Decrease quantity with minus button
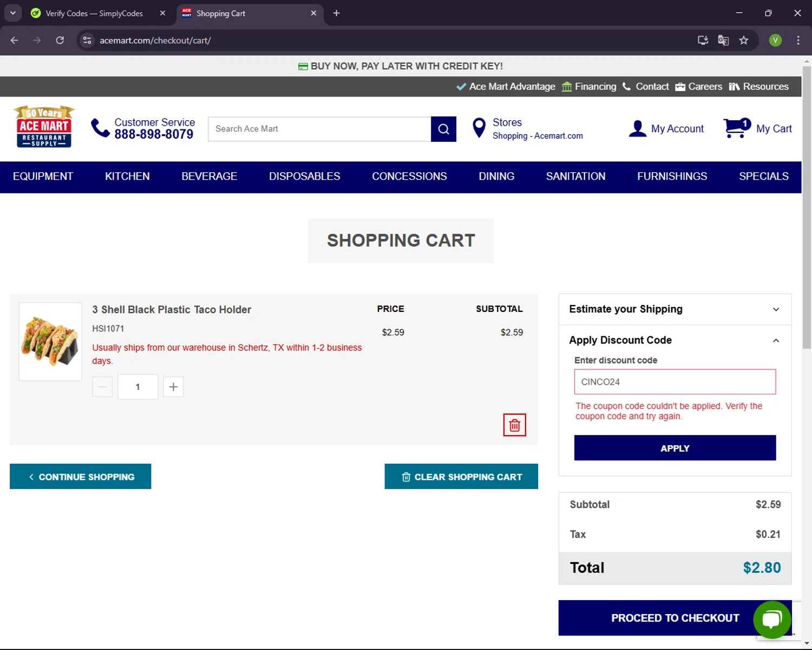Image resolution: width=812 pixels, height=650 pixels. 102,387
